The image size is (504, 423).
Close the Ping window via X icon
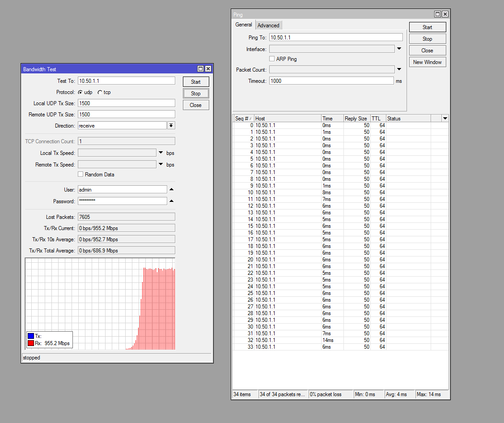[445, 14]
